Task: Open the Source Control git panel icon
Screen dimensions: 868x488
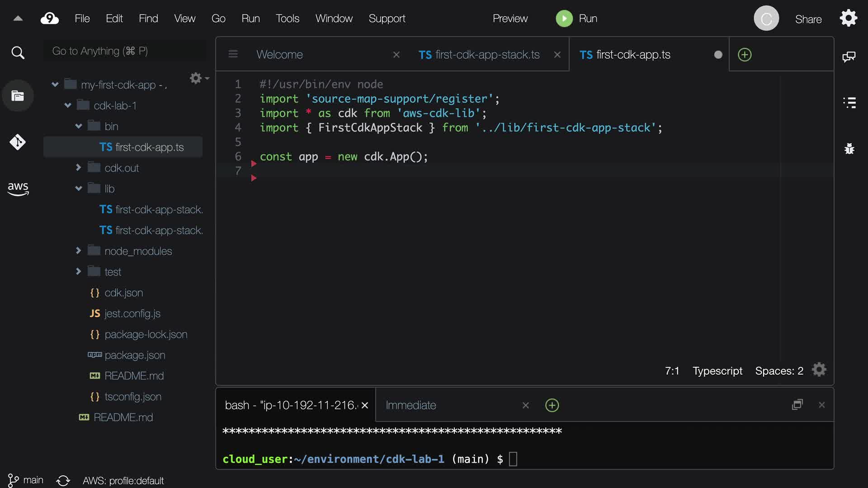Action: pos(18,142)
